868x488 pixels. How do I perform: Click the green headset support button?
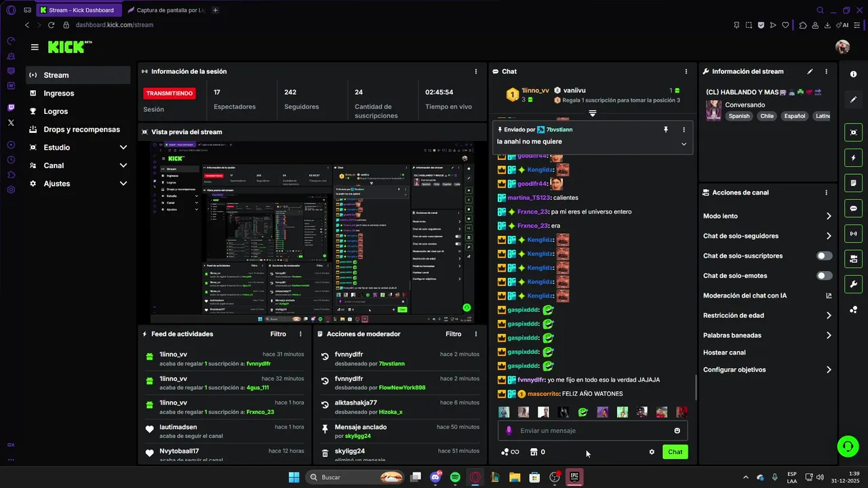[848, 446]
